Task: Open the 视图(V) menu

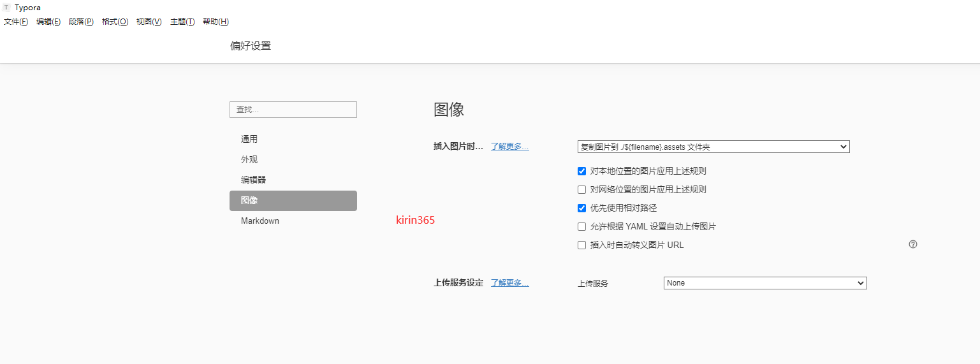Action: click(x=149, y=22)
